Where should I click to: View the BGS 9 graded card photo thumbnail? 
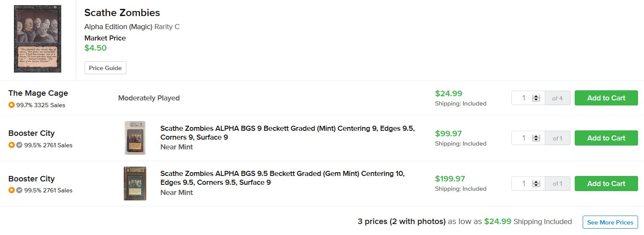pos(135,138)
